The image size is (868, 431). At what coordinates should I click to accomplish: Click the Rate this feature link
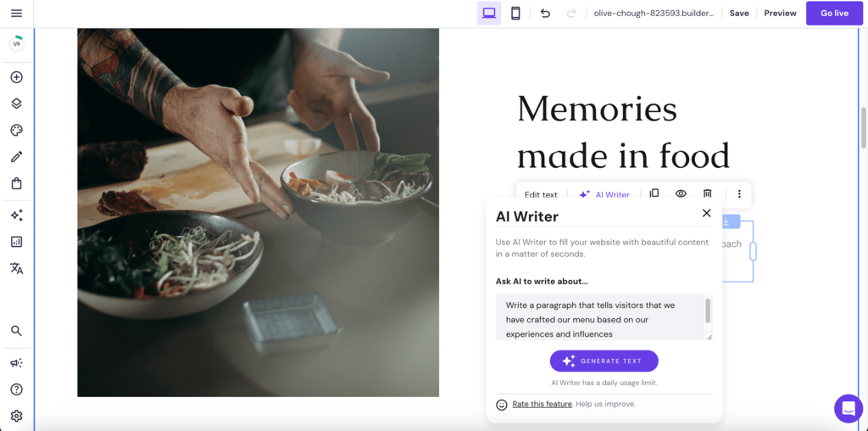click(542, 404)
